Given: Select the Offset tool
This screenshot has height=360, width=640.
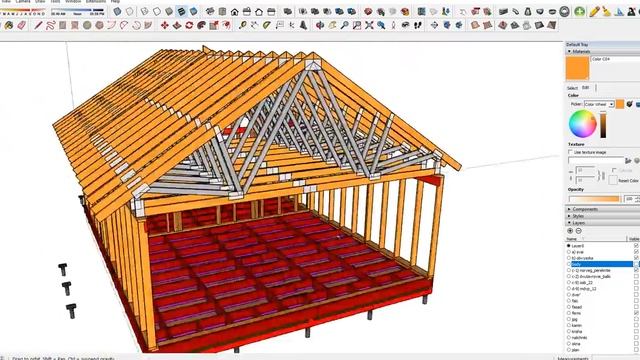Looking at the screenshot, I should (226, 25).
